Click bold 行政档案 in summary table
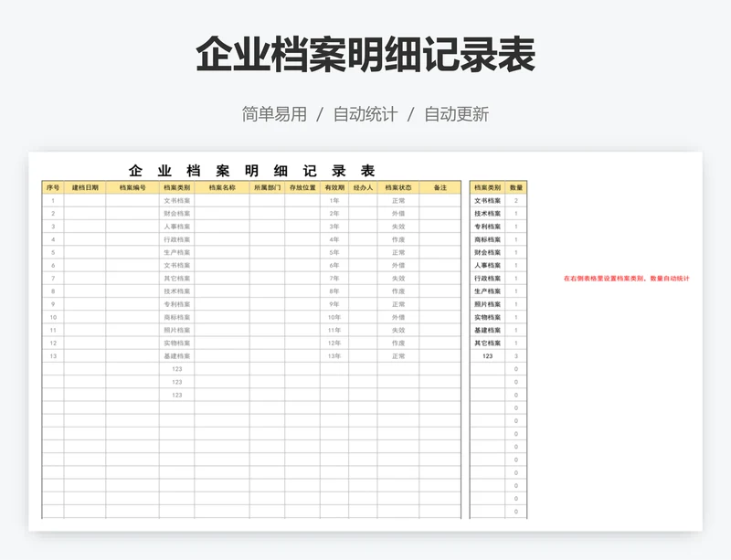The image size is (731, 560). coord(487,279)
